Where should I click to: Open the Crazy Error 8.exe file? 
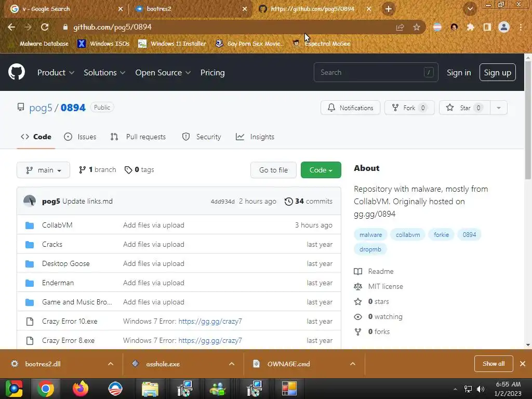[x=68, y=341]
